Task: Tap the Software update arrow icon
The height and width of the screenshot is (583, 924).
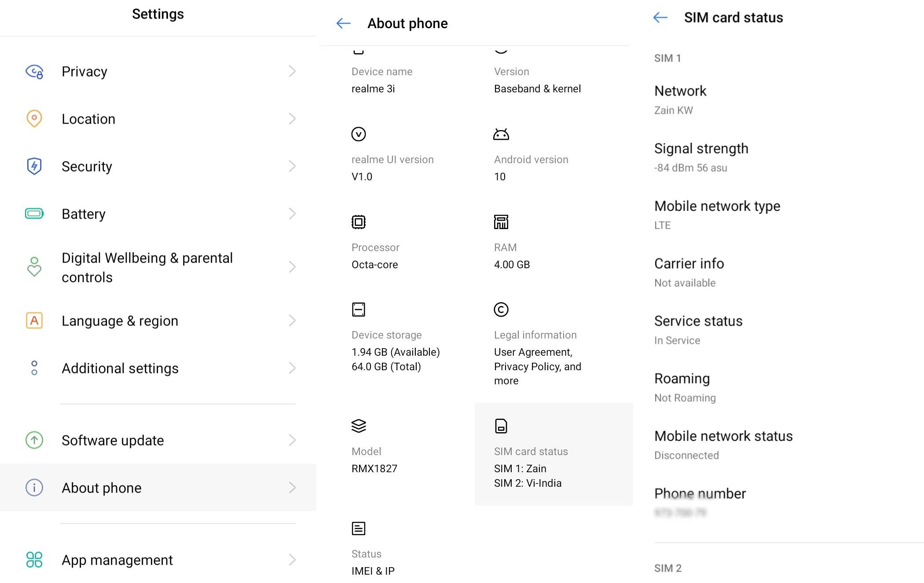Action: 34,440
